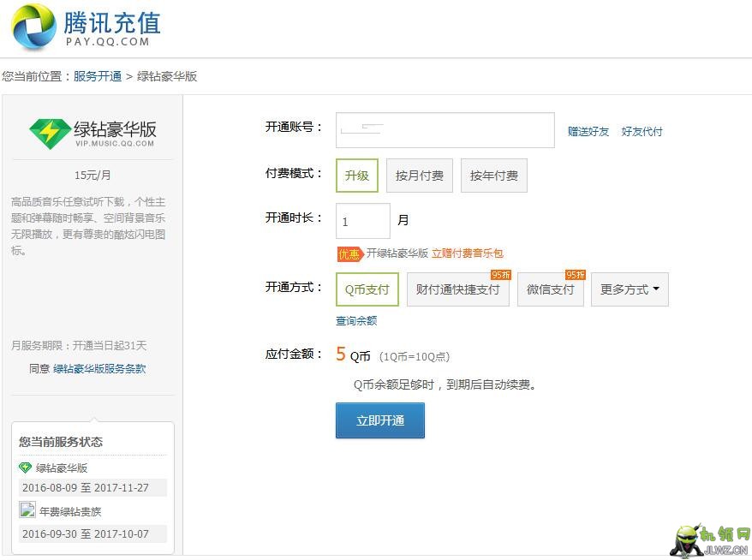Click the 您当前服务状态 heading
752x560 pixels.
coord(61,442)
